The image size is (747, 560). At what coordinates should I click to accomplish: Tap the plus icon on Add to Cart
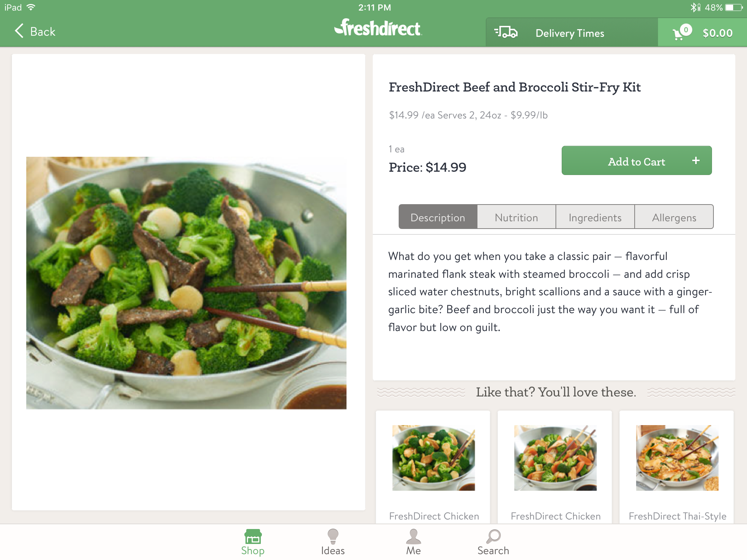(696, 161)
